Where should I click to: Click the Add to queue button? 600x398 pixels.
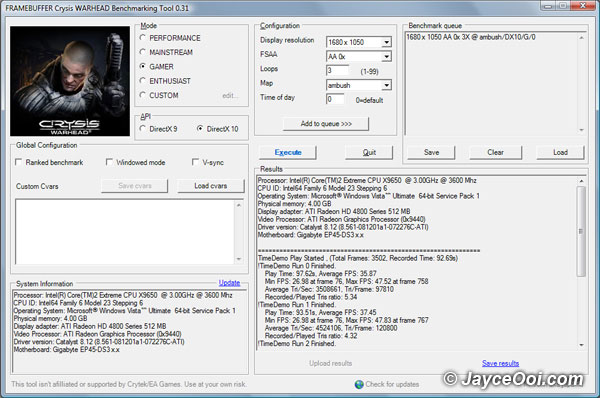[x=326, y=124]
